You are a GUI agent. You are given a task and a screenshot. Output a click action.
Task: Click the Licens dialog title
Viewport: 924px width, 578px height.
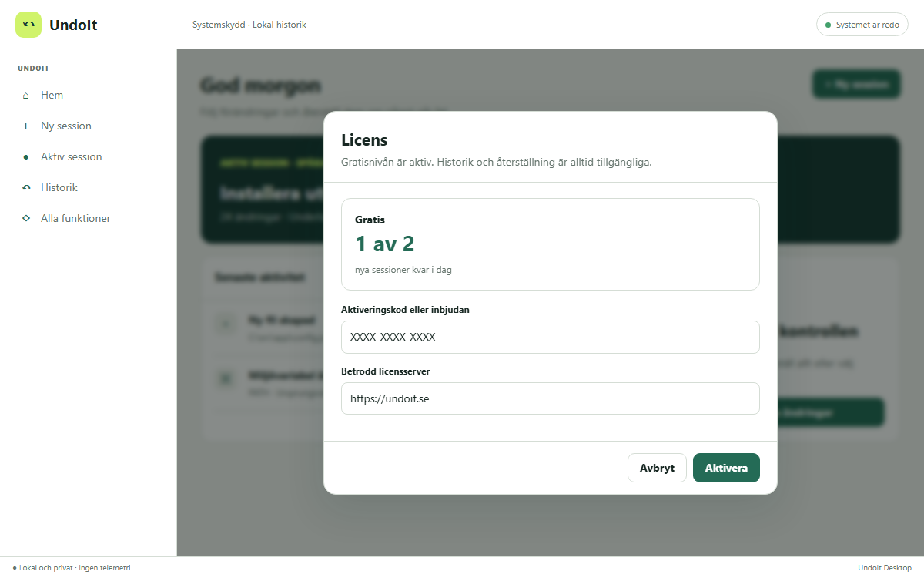coord(364,140)
